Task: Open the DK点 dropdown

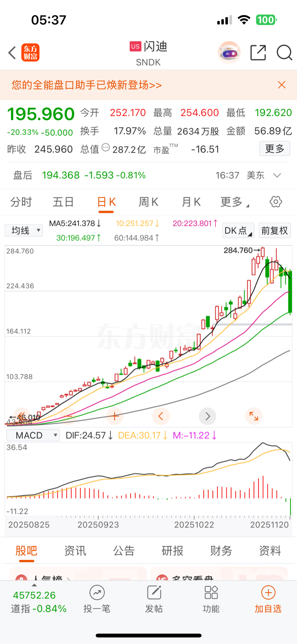Action: click(238, 230)
